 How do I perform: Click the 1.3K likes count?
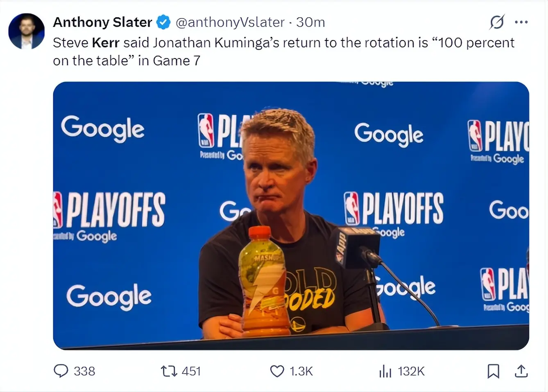click(x=301, y=371)
